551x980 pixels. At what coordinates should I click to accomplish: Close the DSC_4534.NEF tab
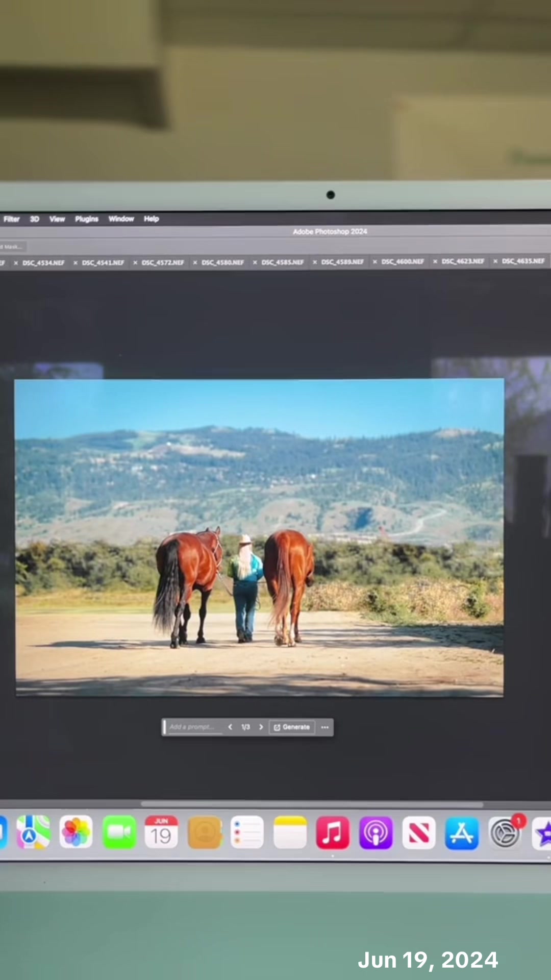(x=16, y=263)
